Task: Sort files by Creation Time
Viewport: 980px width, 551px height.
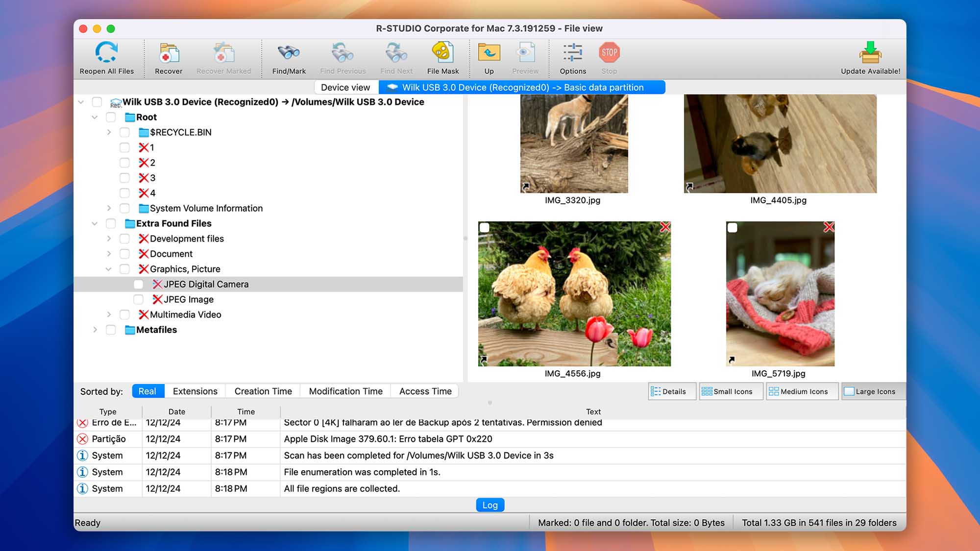Action: point(263,391)
